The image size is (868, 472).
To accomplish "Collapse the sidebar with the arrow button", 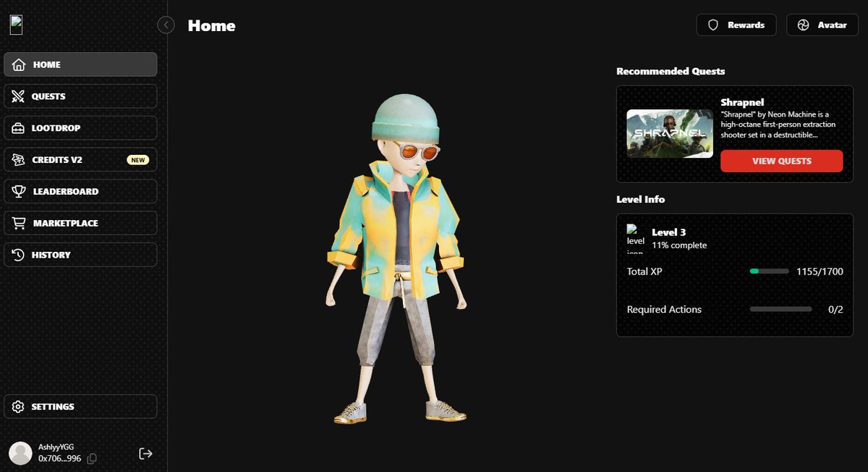I will coord(166,25).
